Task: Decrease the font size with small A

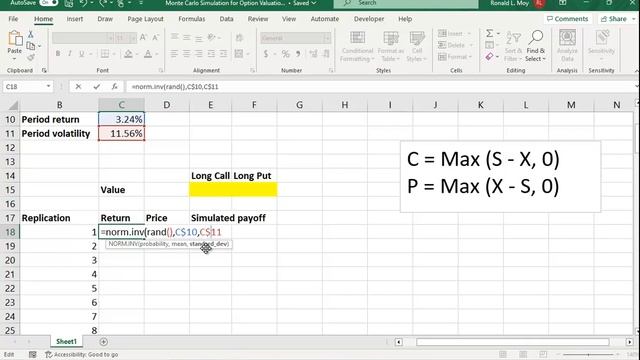Action: click(x=156, y=38)
